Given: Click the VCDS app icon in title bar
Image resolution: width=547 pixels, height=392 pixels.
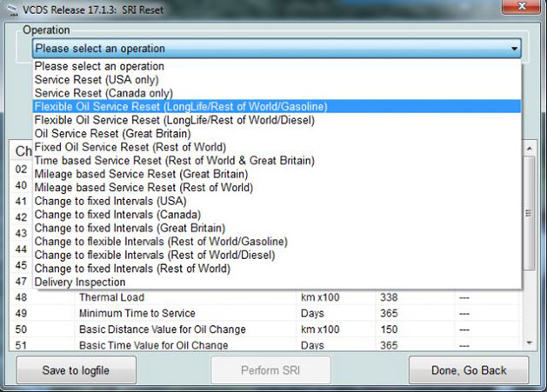Looking at the screenshot, I should (x=9, y=8).
